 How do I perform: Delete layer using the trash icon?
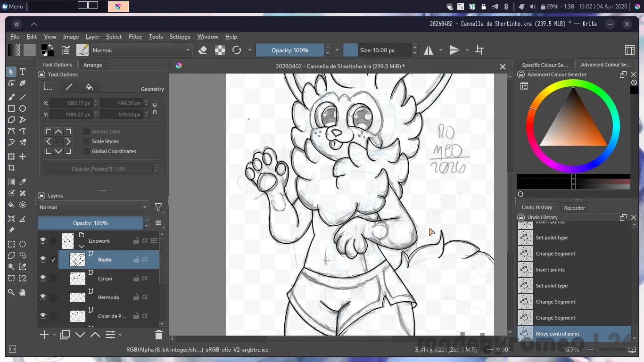click(158, 335)
